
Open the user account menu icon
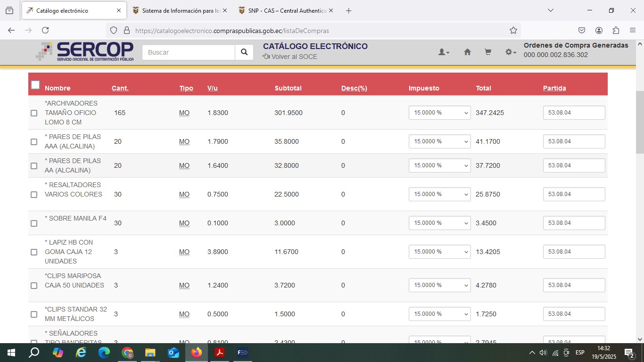pyautogui.click(x=444, y=52)
